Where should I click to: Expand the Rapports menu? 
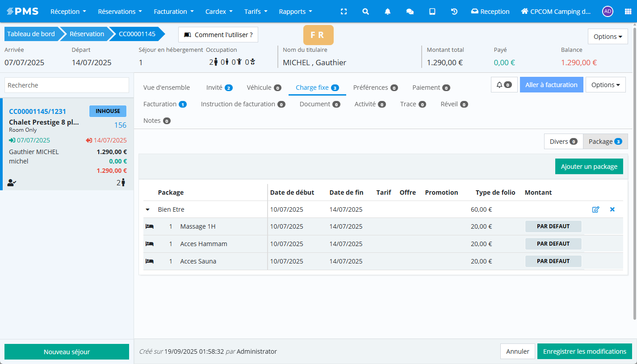tap(295, 12)
